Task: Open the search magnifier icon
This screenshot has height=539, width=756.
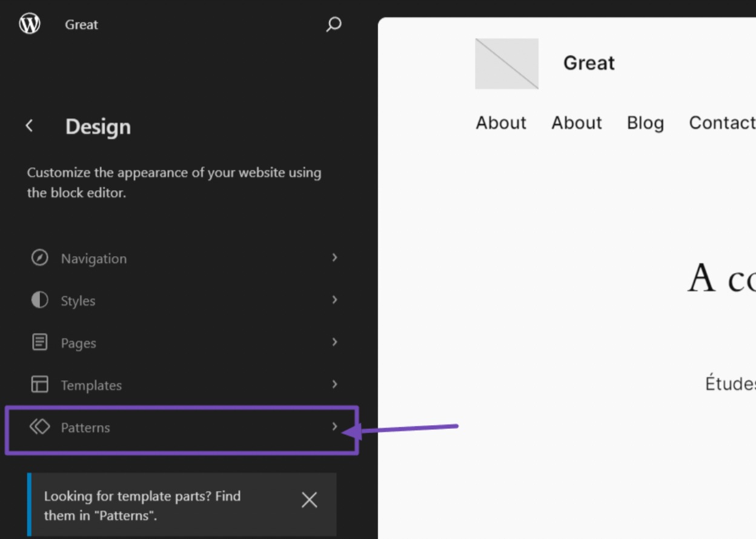Action: (x=334, y=25)
